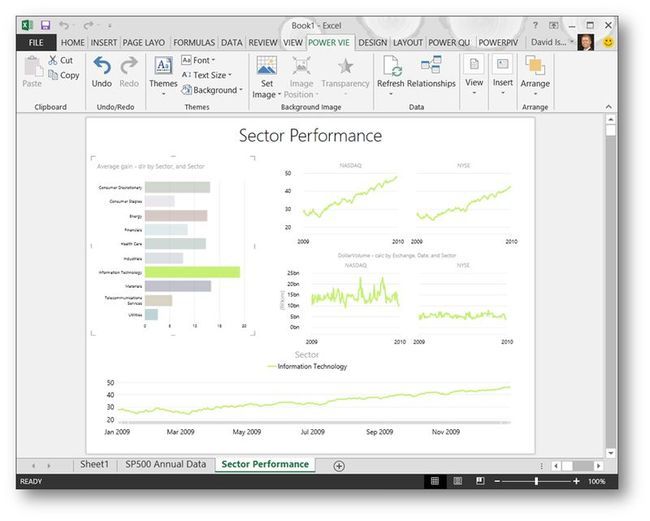Click horizontal scrollbar right arrow
Image resolution: width=650 pixels, height=521 pixels.
coord(598,466)
